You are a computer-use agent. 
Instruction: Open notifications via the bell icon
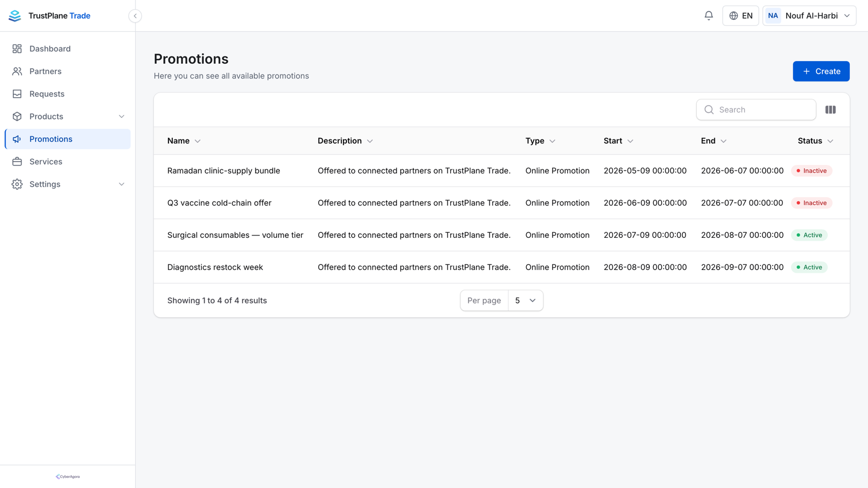pyautogui.click(x=709, y=16)
